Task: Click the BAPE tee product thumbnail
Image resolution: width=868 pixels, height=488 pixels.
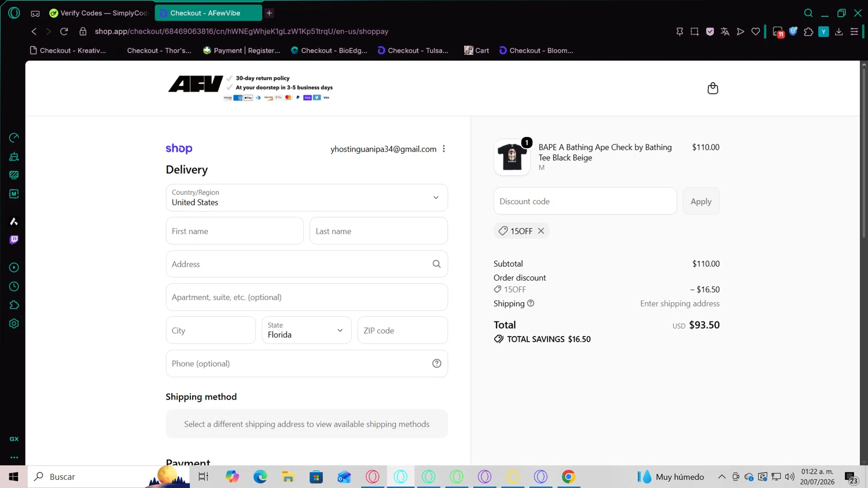Action: pos(512,157)
